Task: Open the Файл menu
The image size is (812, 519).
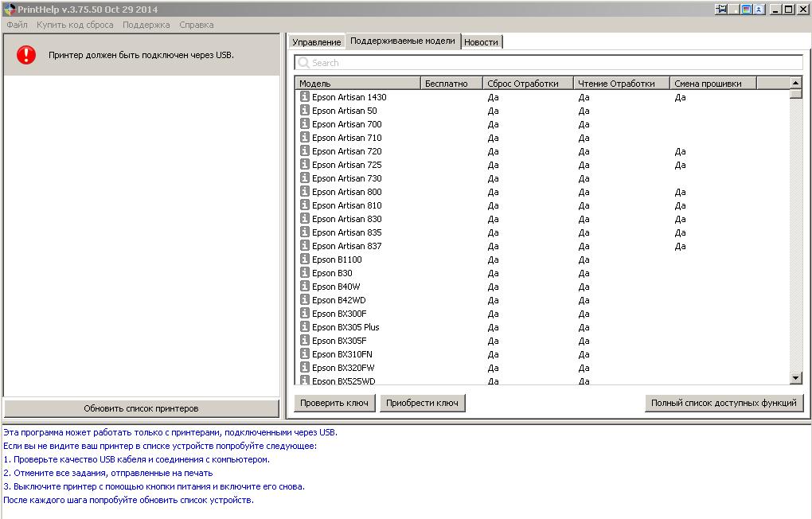Action: [x=17, y=25]
